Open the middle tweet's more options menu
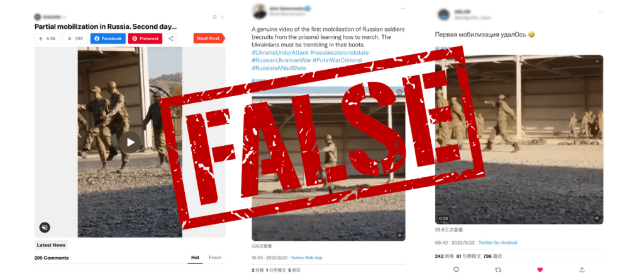This screenshot has width=644, height=276. tap(401, 9)
